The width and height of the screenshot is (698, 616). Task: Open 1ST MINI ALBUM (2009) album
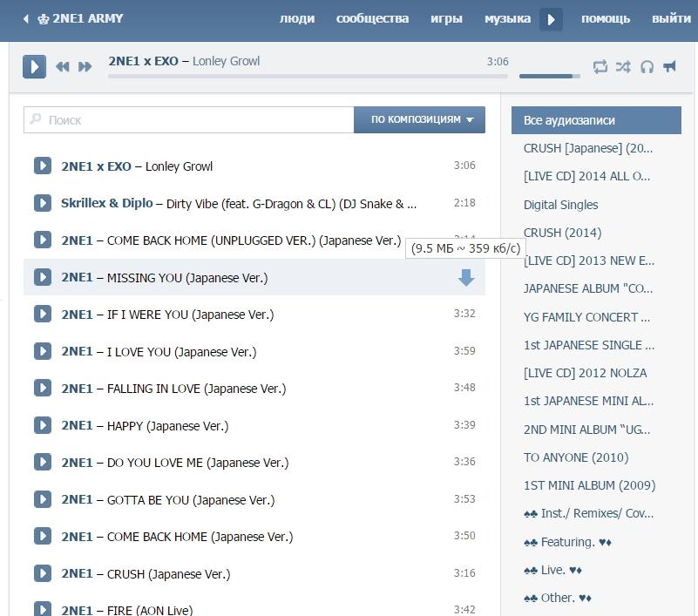589,485
